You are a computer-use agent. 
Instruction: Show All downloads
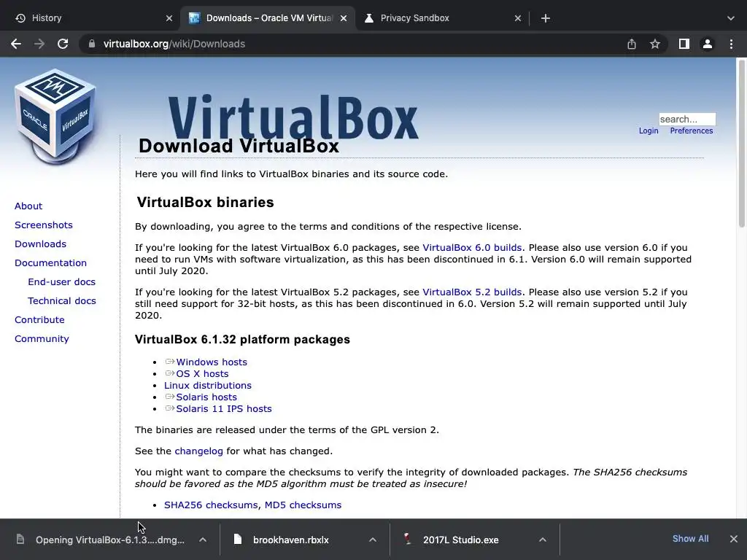click(690, 539)
